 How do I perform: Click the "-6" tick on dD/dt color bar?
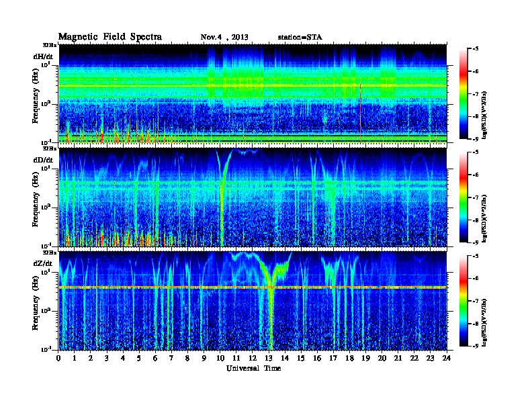tap(475, 175)
